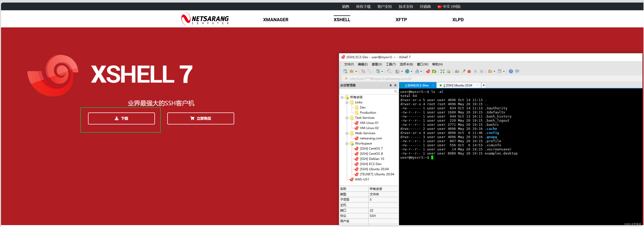The image size is (644, 227).
Task: Open dropdown arrow beside color scheme icon
Action: tap(402, 72)
